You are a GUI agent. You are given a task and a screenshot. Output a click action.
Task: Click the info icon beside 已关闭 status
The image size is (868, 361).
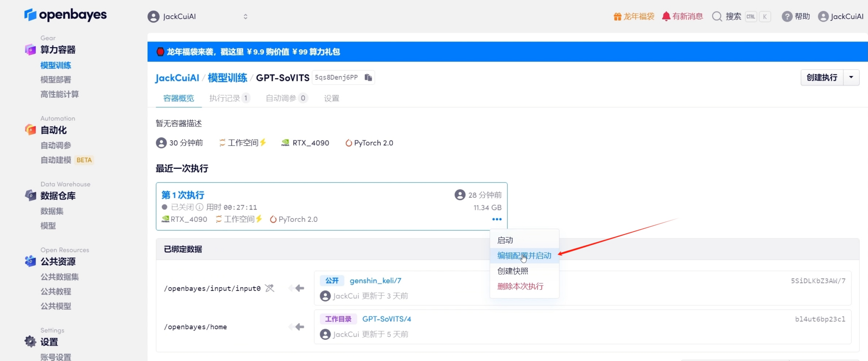coord(200,207)
